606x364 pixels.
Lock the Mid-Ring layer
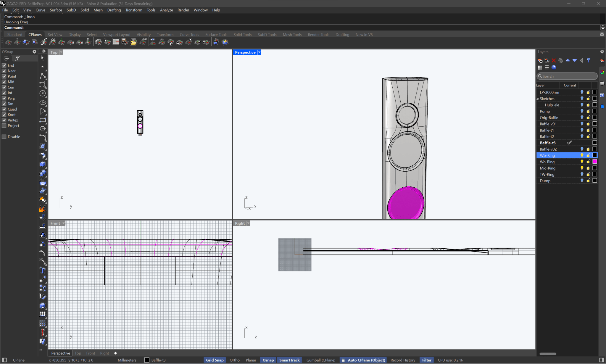pyautogui.click(x=588, y=168)
